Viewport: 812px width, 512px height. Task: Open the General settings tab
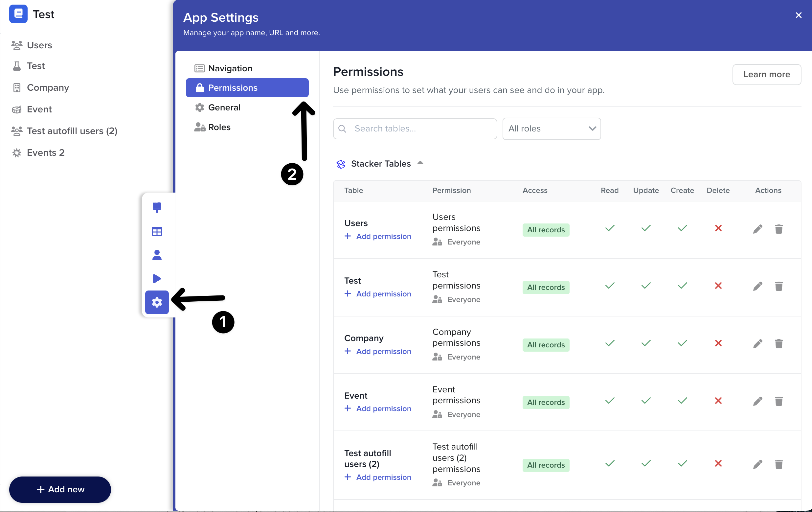click(x=224, y=107)
